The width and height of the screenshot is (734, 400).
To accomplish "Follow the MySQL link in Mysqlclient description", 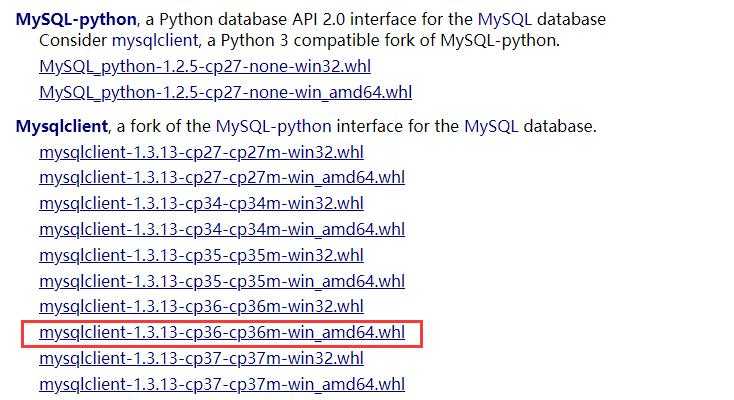I will (x=492, y=126).
